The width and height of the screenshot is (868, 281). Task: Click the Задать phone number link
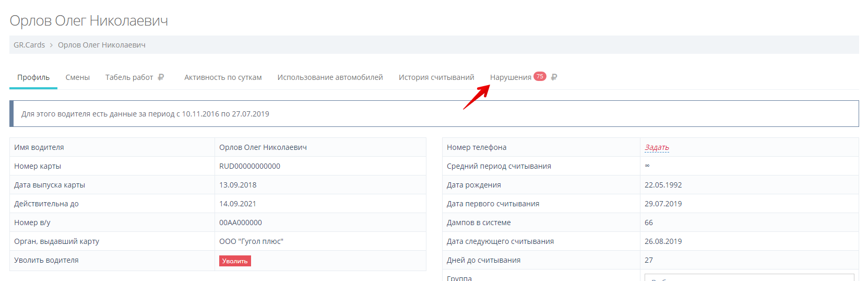(x=657, y=147)
